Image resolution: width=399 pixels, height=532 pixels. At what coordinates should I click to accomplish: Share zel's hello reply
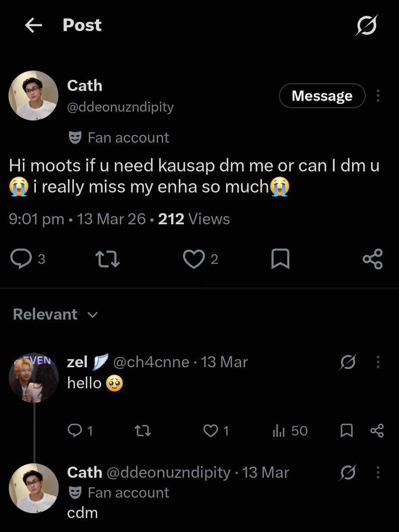pos(376,430)
